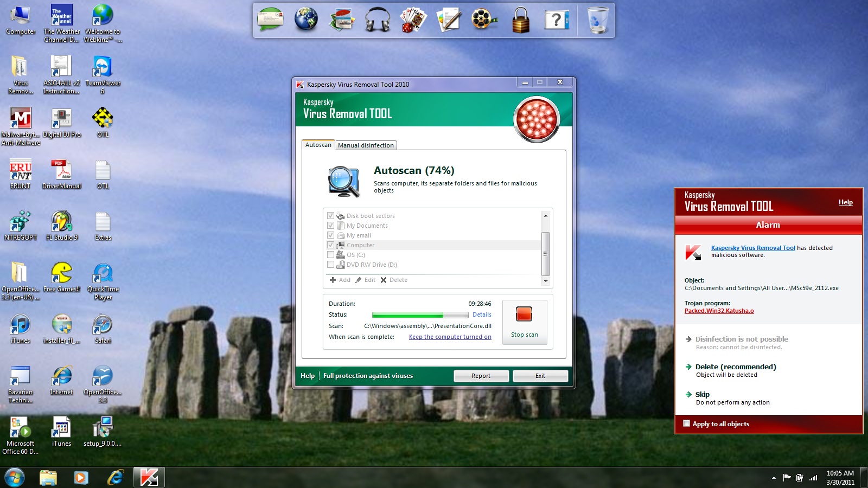The image size is (868, 488).
Task: Open Windows Start menu orb
Action: click(x=15, y=478)
